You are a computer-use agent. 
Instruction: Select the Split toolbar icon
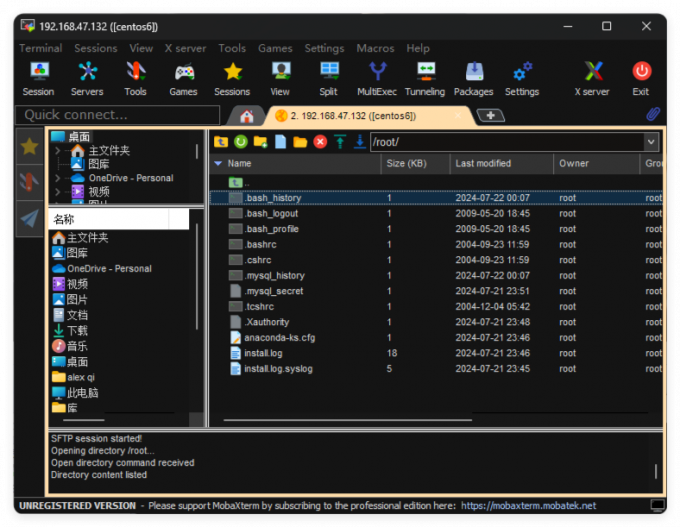328,79
